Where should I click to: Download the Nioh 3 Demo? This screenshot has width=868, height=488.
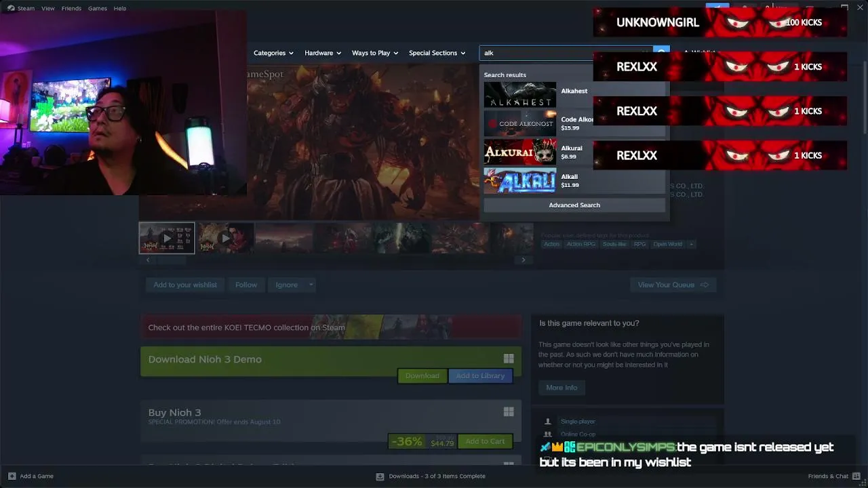click(x=422, y=375)
